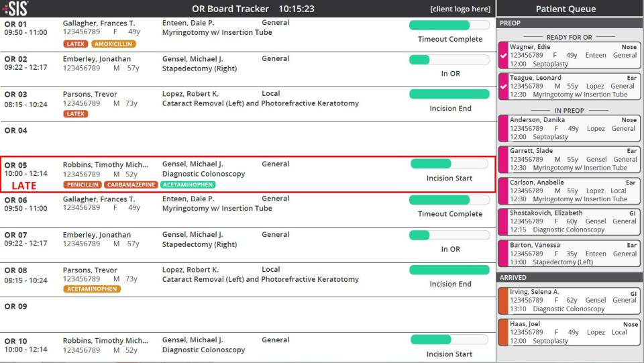644x363 pixels.
Task: Click patient Parsons, Trevor in OR 03
Action: point(90,94)
